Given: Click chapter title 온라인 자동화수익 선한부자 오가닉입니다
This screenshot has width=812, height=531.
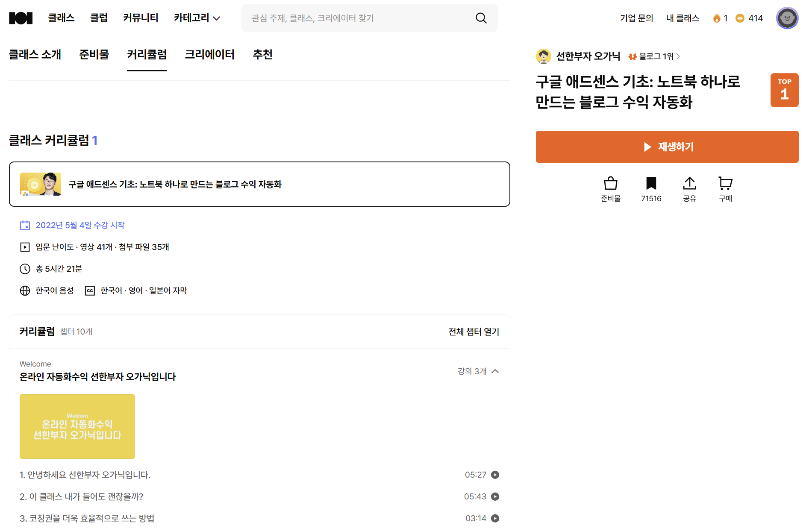Looking at the screenshot, I should click(x=97, y=377).
